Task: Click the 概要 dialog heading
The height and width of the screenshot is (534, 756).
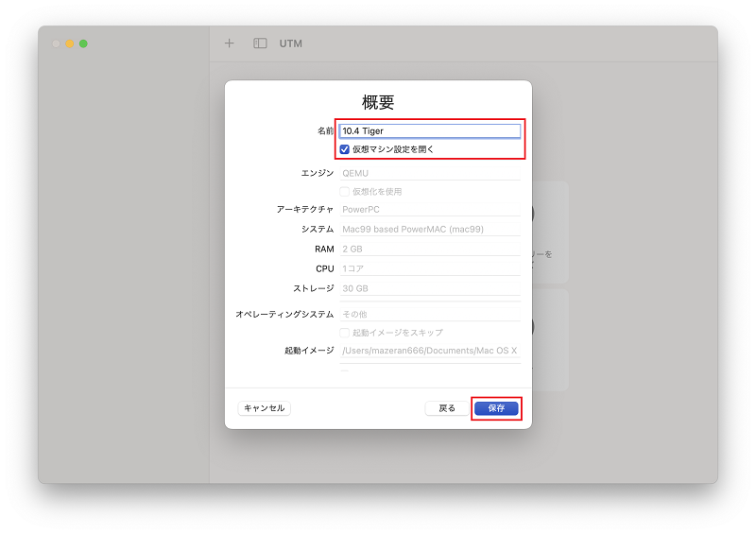Action: tap(378, 102)
